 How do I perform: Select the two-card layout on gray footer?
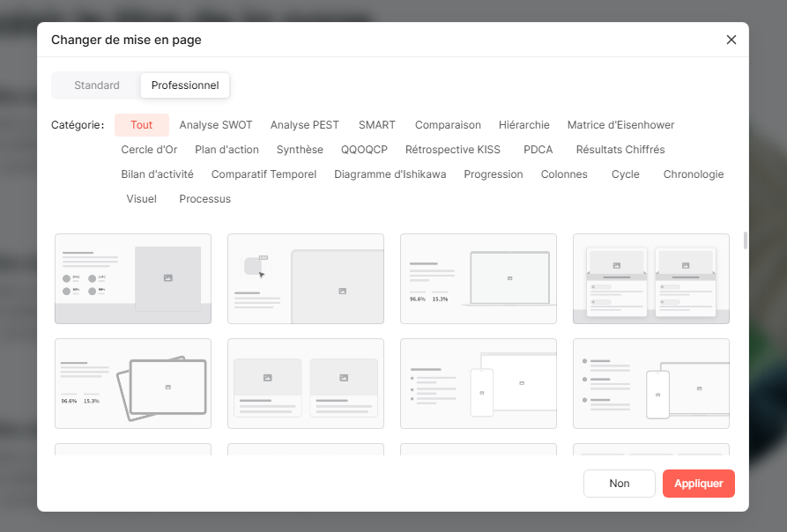pos(651,279)
